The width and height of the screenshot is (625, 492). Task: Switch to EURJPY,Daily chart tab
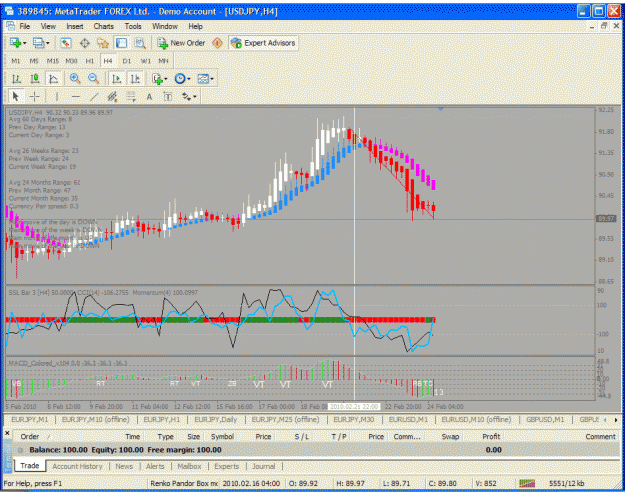pyautogui.click(x=216, y=419)
